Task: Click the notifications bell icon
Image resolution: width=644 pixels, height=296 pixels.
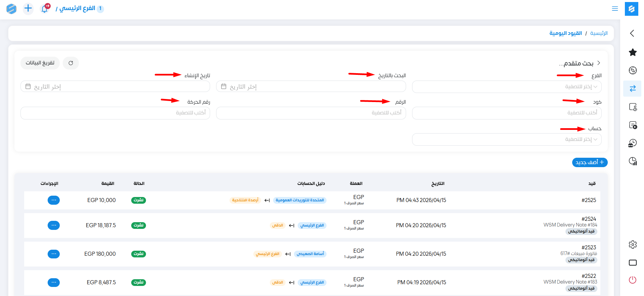Action: [44, 9]
